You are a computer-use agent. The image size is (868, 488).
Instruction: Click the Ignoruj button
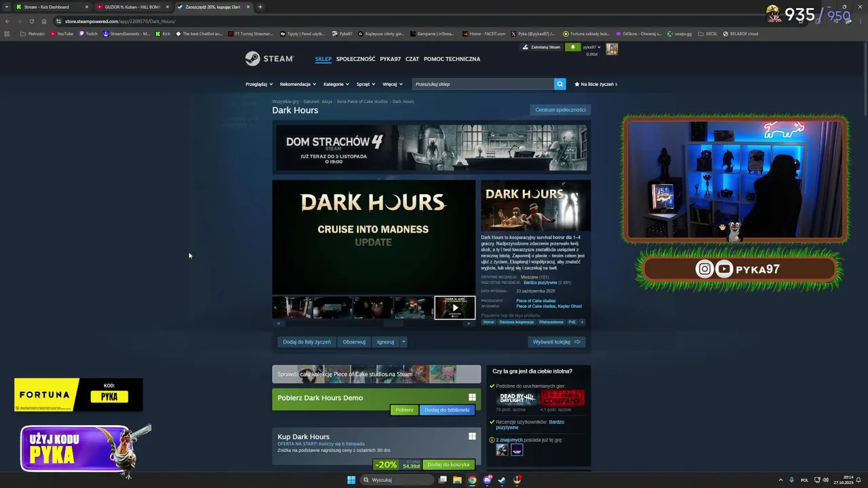pyautogui.click(x=386, y=342)
